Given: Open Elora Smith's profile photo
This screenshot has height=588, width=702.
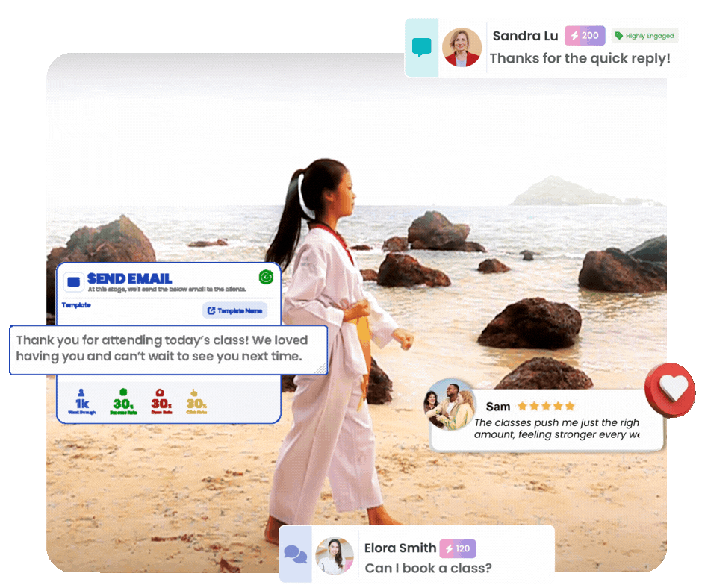Looking at the screenshot, I should [x=334, y=555].
